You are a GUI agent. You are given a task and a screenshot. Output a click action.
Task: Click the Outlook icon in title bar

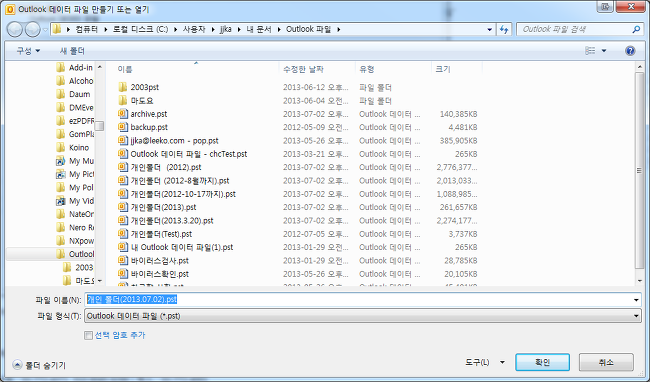[10, 9]
